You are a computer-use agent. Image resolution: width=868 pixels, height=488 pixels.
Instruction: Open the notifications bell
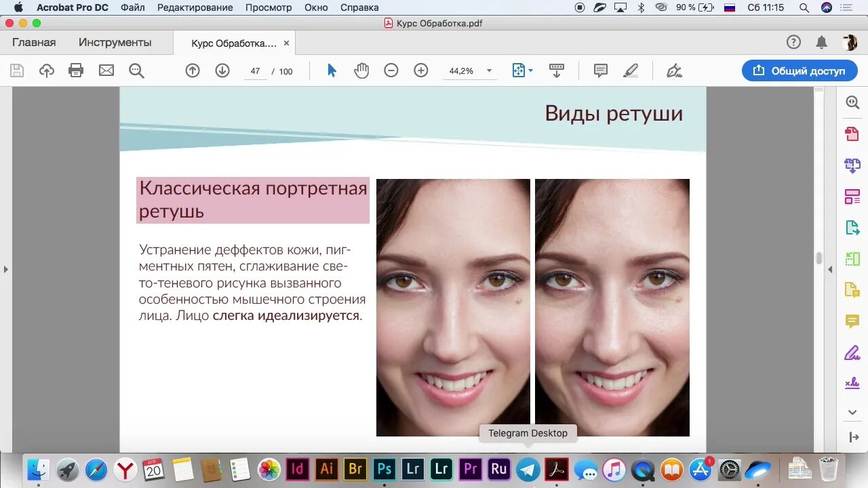pos(821,41)
